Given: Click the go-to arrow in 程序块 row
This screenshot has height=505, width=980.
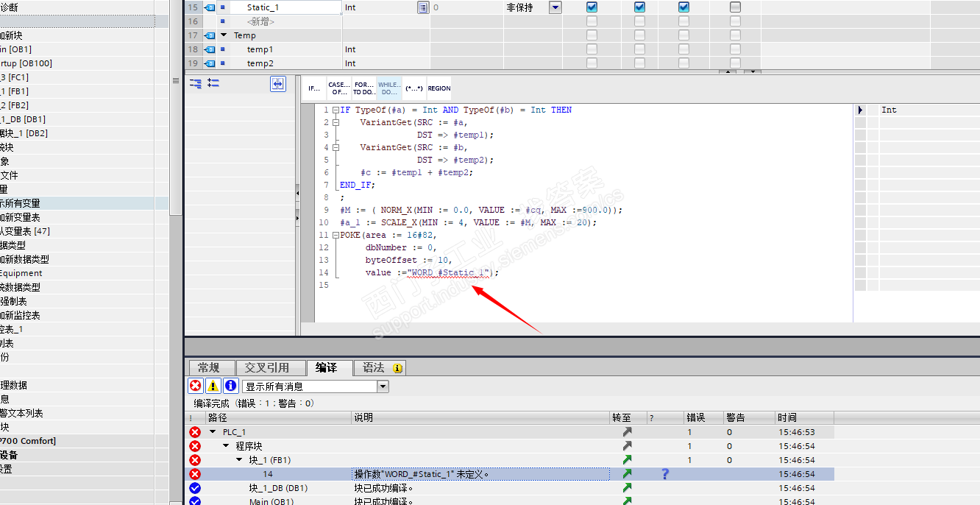Looking at the screenshot, I should [x=627, y=446].
